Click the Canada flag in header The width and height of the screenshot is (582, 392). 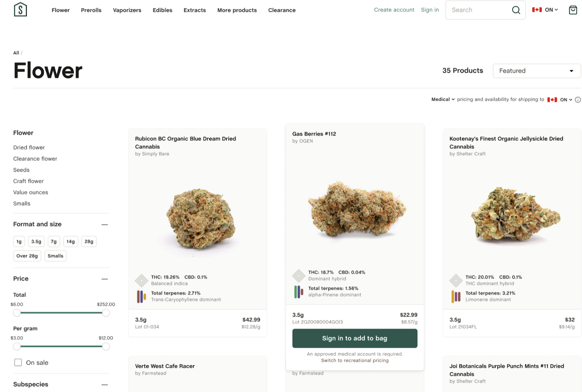(536, 10)
